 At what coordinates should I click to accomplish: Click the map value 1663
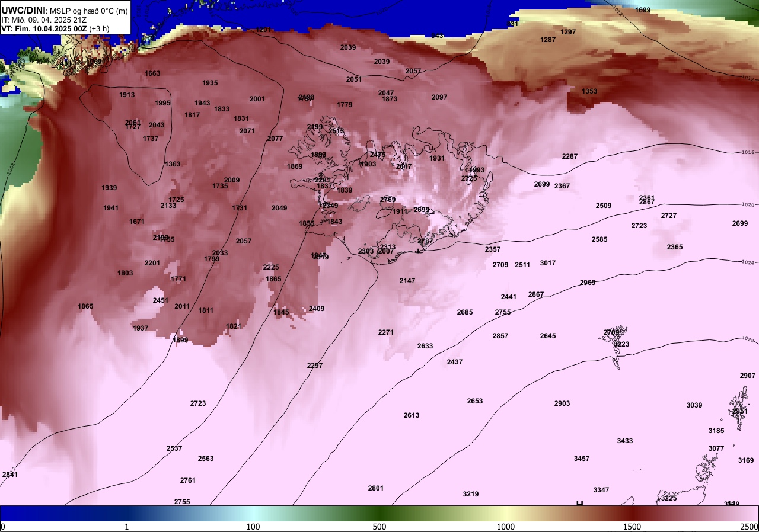[152, 73]
